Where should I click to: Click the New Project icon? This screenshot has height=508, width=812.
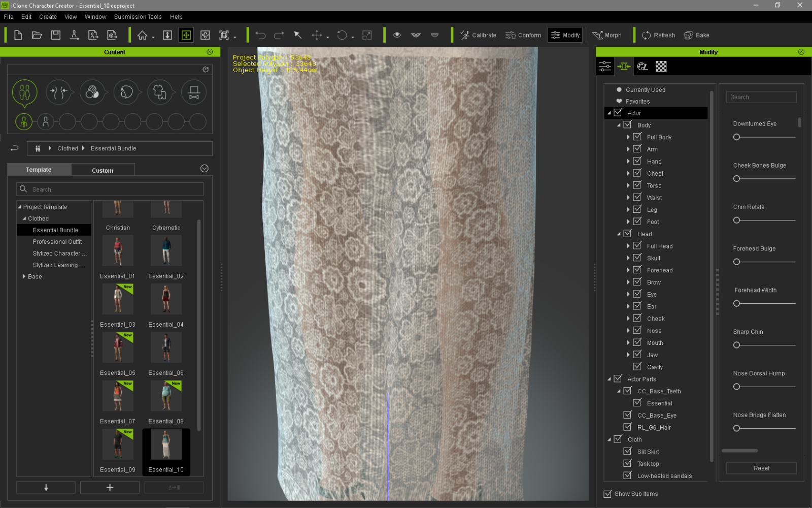[x=18, y=35]
